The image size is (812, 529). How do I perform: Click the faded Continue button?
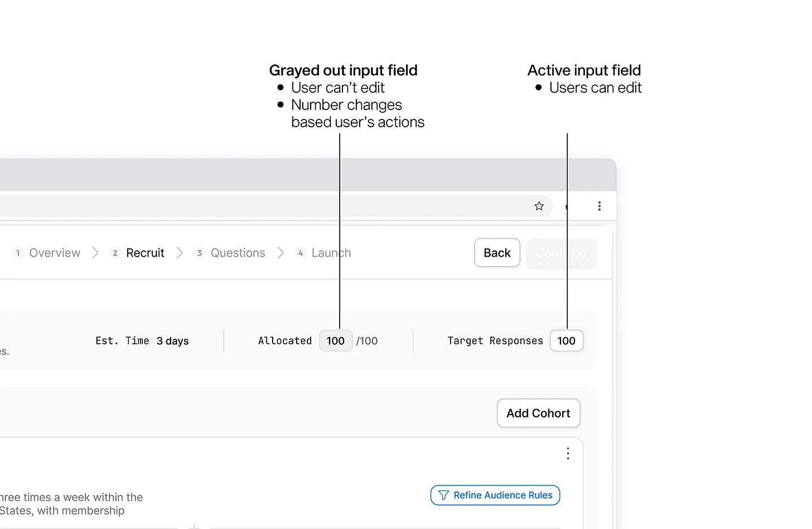[x=561, y=253]
